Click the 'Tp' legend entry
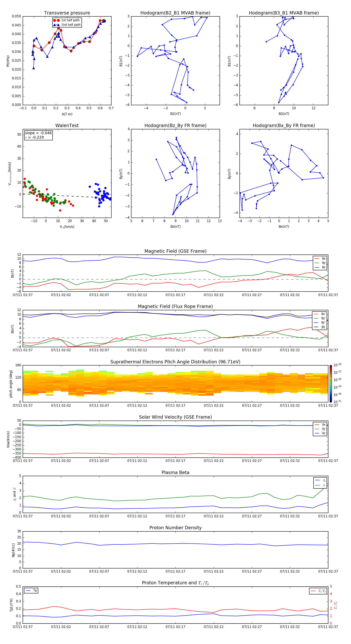Viewport: 351px width, 644px height. click(31, 591)
